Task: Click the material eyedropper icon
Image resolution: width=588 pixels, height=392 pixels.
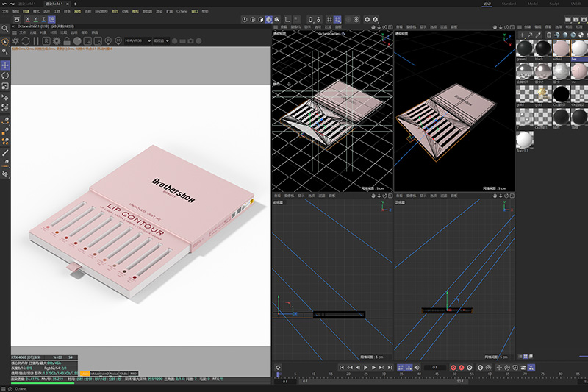Action: (539, 35)
